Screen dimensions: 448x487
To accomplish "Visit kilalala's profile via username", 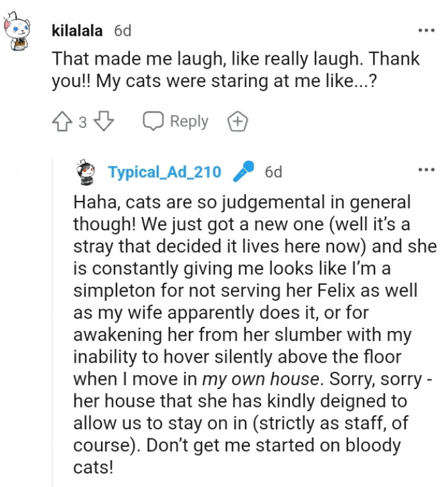I will (76, 31).
